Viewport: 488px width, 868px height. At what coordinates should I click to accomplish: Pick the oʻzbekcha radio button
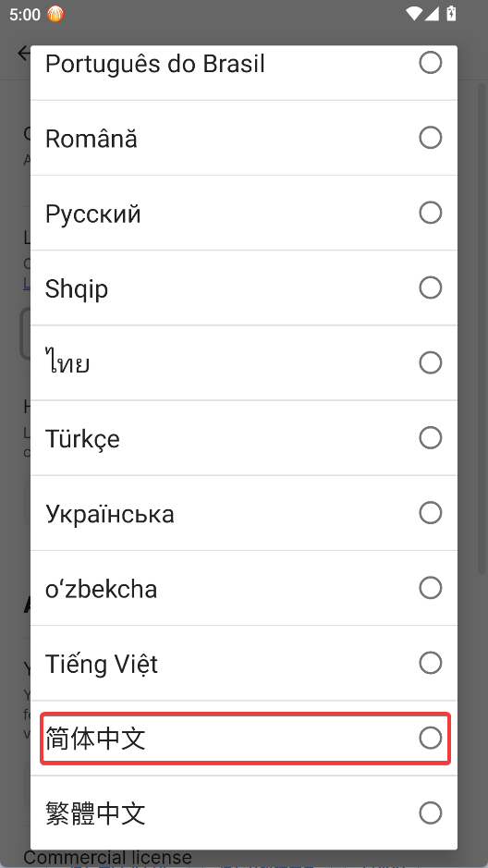430,588
